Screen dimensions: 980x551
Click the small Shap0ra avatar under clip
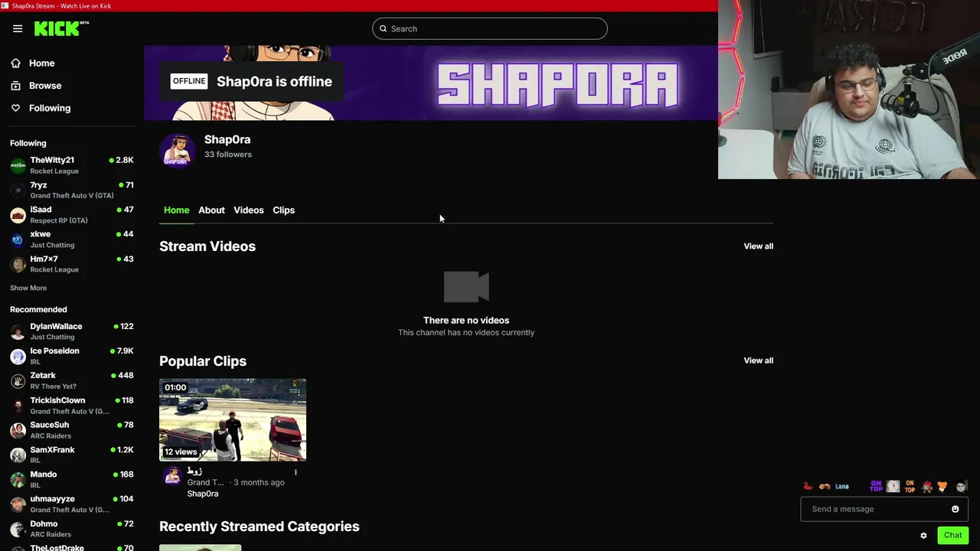[x=172, y=476]
